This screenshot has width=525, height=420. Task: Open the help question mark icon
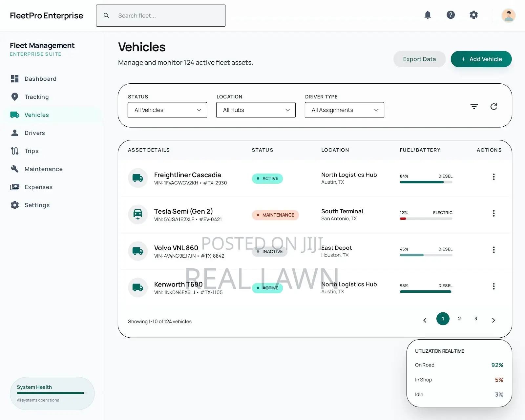451,15
